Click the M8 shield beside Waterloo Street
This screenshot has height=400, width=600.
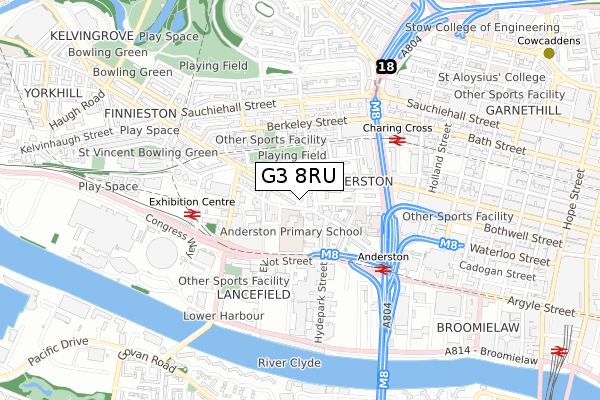click(449, 243)
